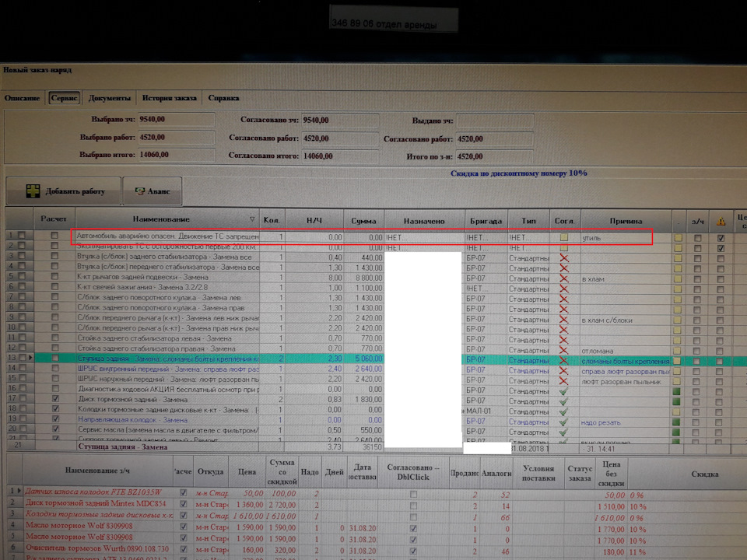Click the Добавить работу button

tap(64, 191)
